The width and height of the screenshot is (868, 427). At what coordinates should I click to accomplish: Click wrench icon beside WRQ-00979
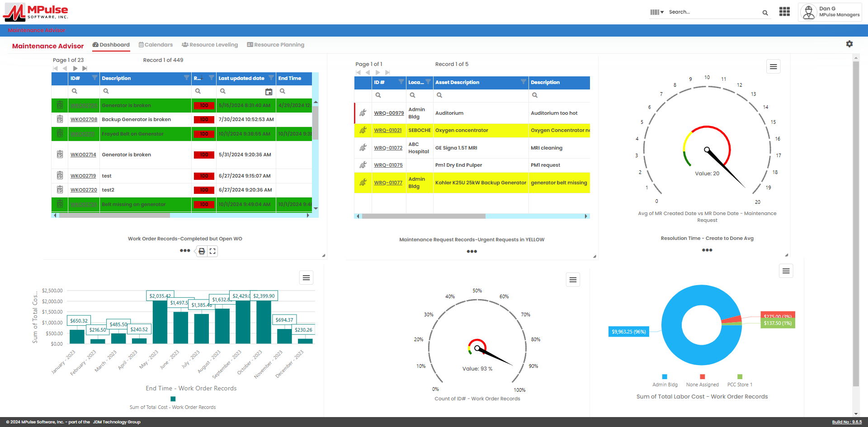pos(363,113)
